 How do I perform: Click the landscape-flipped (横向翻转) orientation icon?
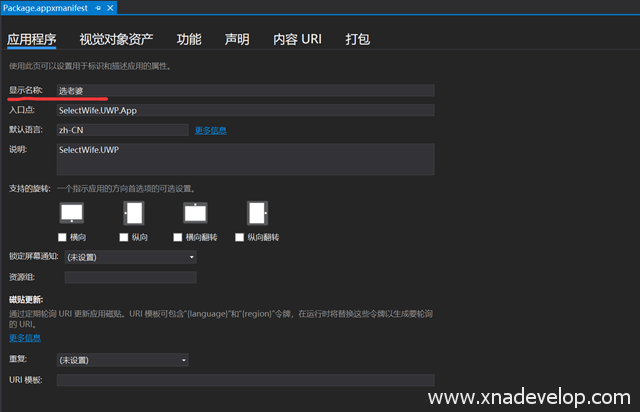pos(195,213)
